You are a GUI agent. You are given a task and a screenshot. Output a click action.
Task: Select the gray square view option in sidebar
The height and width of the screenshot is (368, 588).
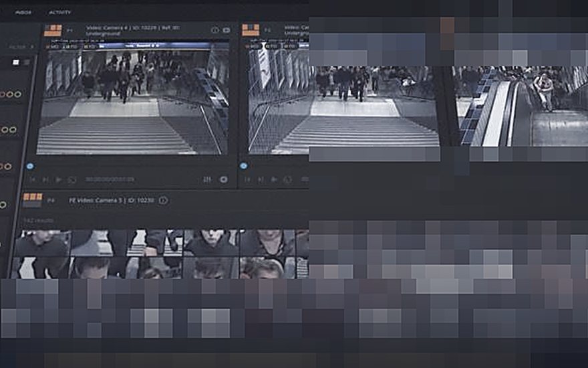click(x=26, y=62)
